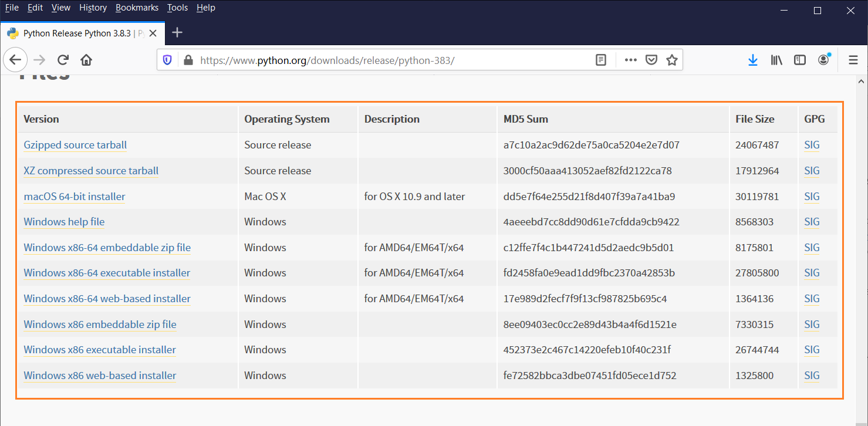
Task: Open the File menu
Action: 12,8
